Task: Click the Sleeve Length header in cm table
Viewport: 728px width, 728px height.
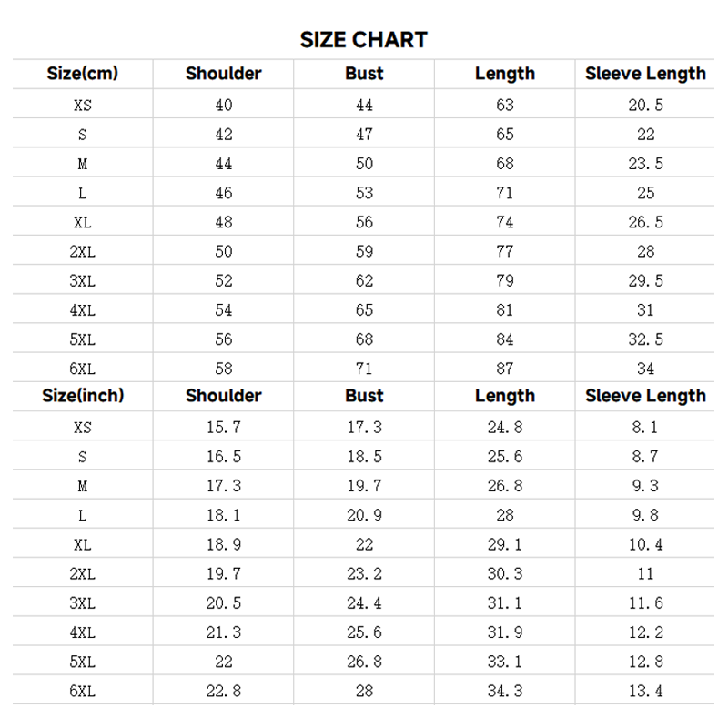Action: click(x=645, y=74)
